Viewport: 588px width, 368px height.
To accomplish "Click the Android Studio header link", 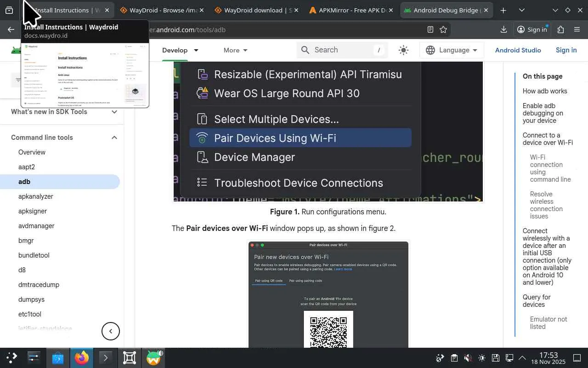I will [518, 50].
